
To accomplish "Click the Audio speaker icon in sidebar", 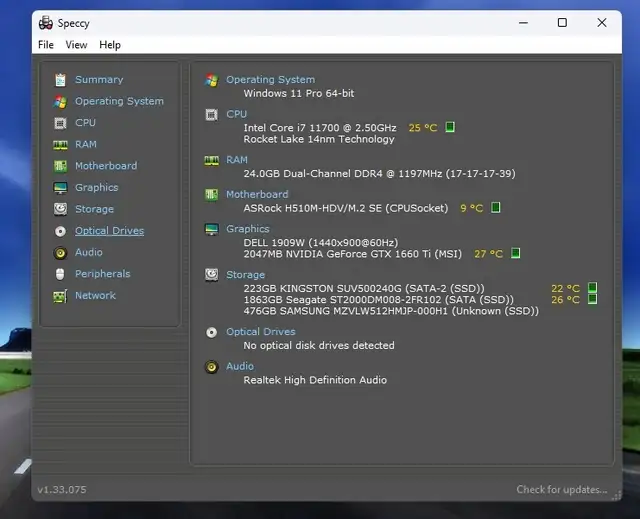I will pos(60,253).
